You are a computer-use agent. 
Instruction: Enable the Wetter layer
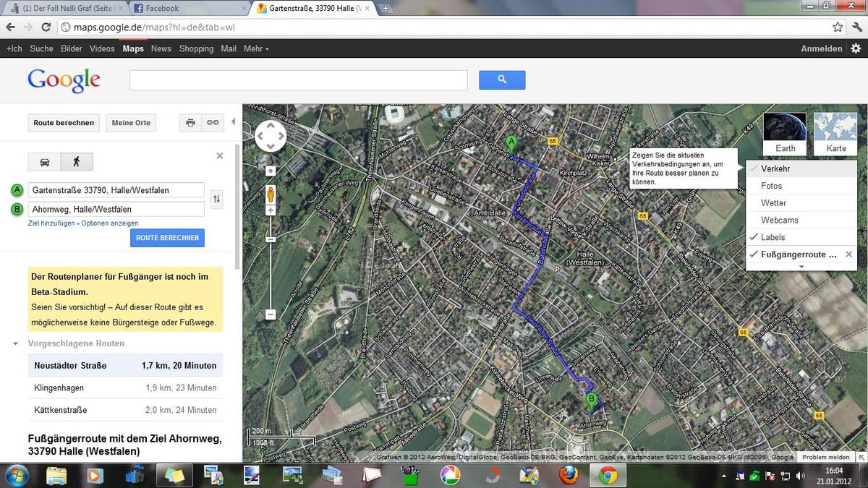(801, 203)
